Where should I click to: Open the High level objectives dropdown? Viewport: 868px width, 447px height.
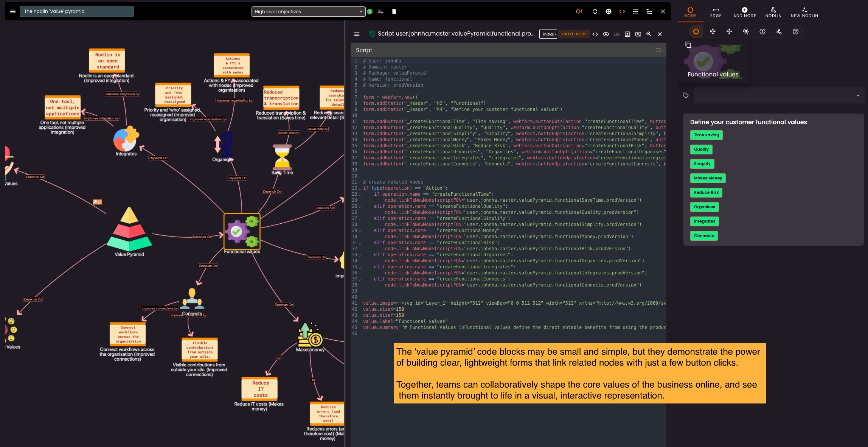point(308,11)
